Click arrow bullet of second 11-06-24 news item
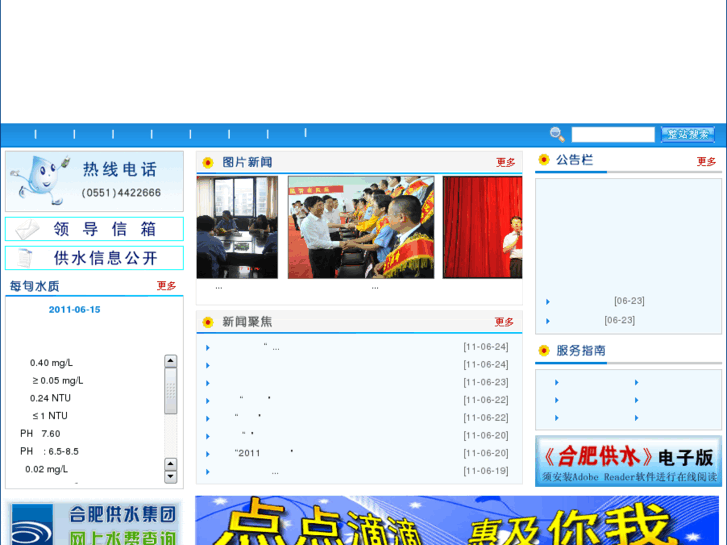727x545 pixels. click(208, 365)
